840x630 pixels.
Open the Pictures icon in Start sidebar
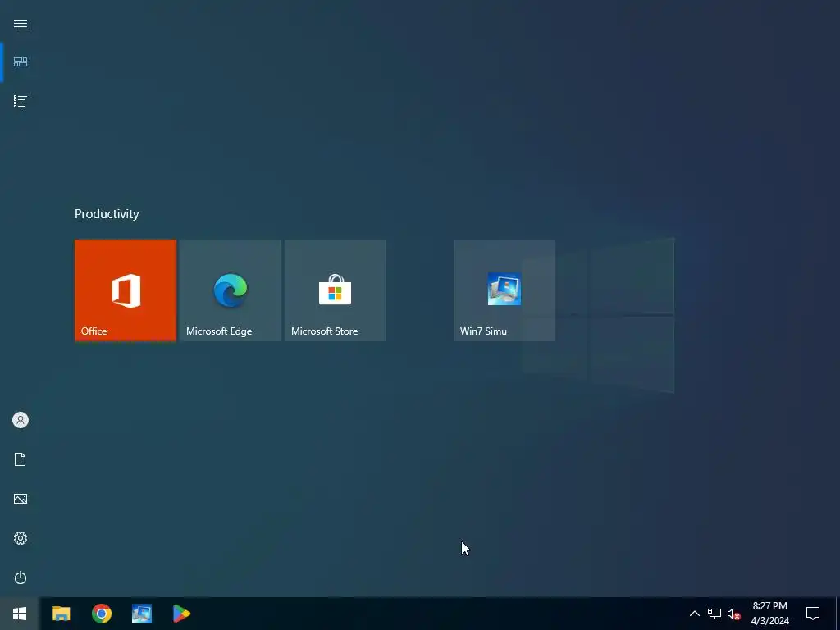click(x=21, y=499)
